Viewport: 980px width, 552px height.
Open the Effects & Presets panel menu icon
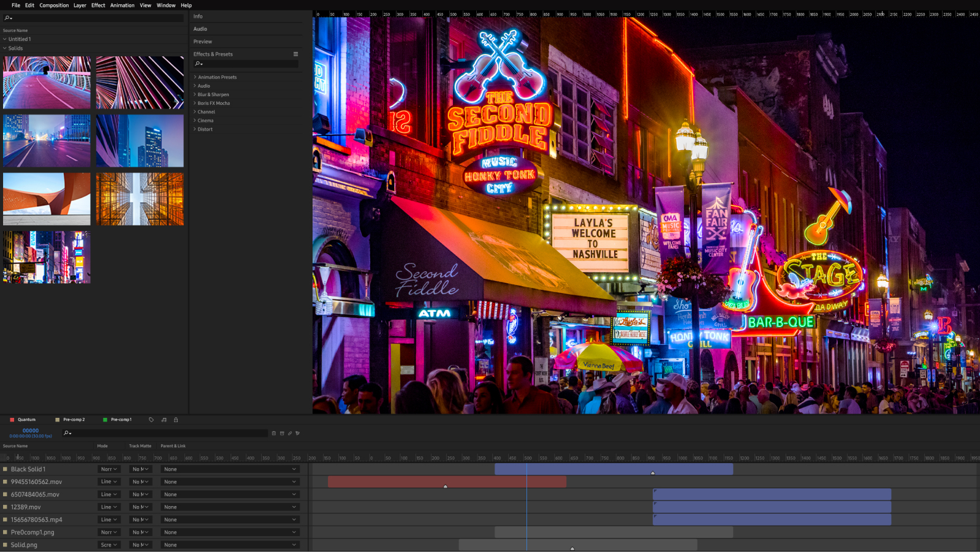tap(295, 54)
